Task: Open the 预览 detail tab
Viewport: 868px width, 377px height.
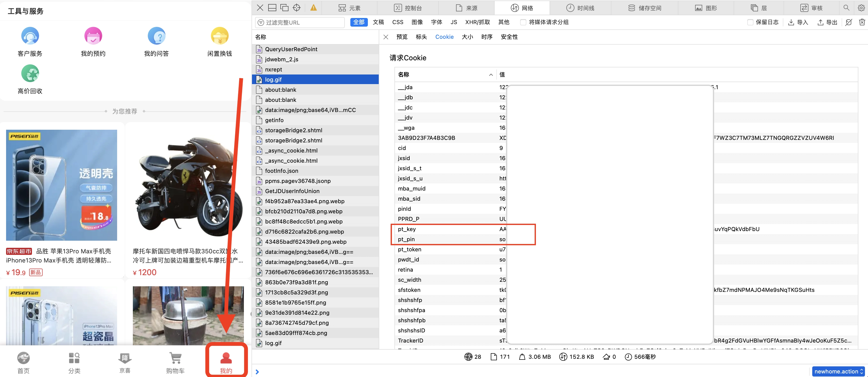Action: point(402,37)
